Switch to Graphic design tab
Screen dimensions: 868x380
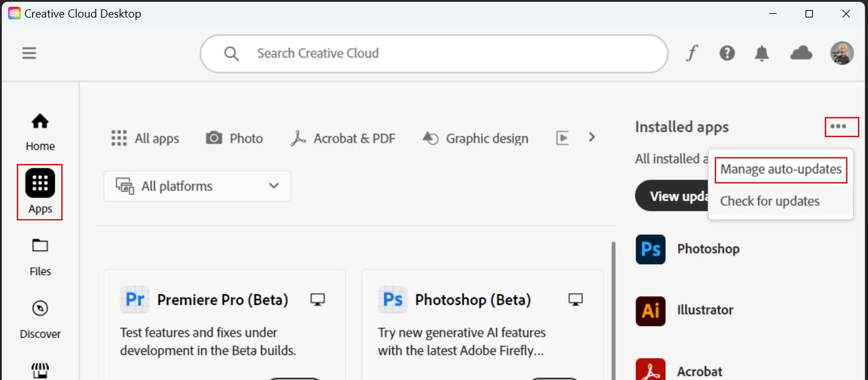475,138
